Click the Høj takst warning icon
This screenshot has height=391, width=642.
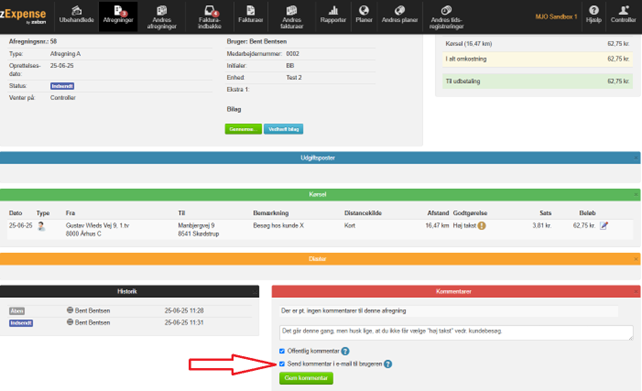point(482,226)
